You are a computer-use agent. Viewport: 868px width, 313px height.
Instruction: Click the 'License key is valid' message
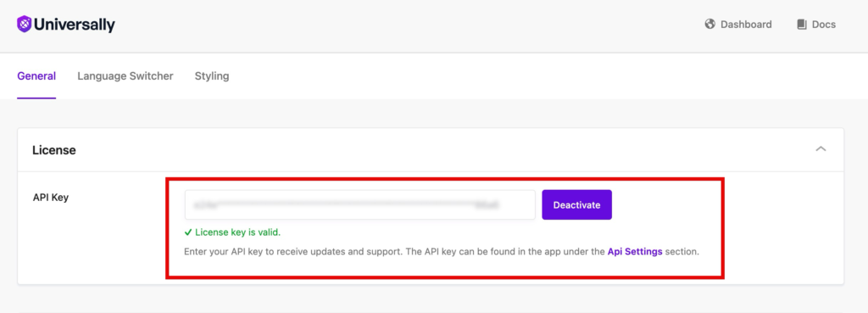click(x=237, y=232)
